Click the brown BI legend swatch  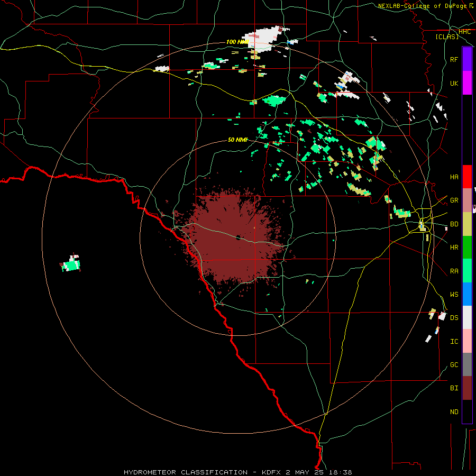[467, 388]
